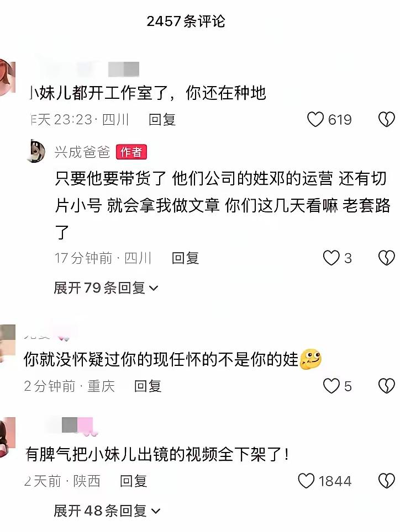The width and height of the screenshot is (400, 532).
Task: Like the comment with 619 likes
Action: pyautogui.click(x=315, y=119)
